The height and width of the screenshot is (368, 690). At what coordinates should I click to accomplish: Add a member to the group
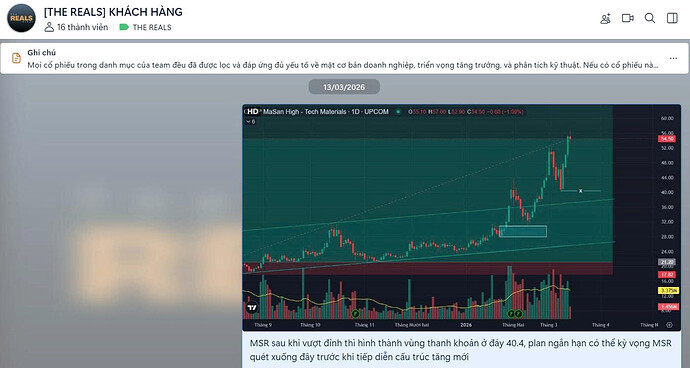point(606,18)
